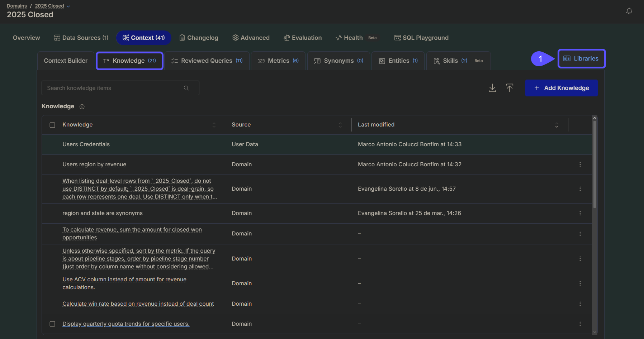Sort by the Source column arrows
This screenshot has height=339, width=644.
[340, 125]
